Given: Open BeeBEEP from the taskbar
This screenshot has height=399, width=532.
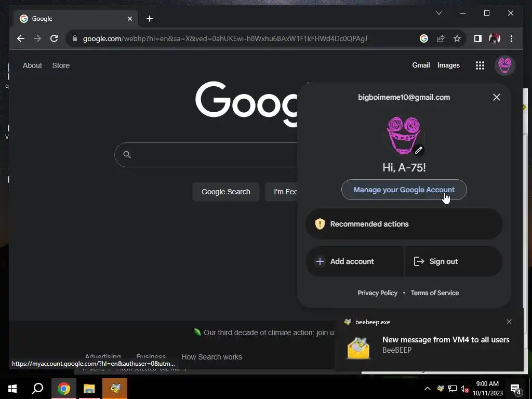Looking at the screenshot, I should pos(115,389).
